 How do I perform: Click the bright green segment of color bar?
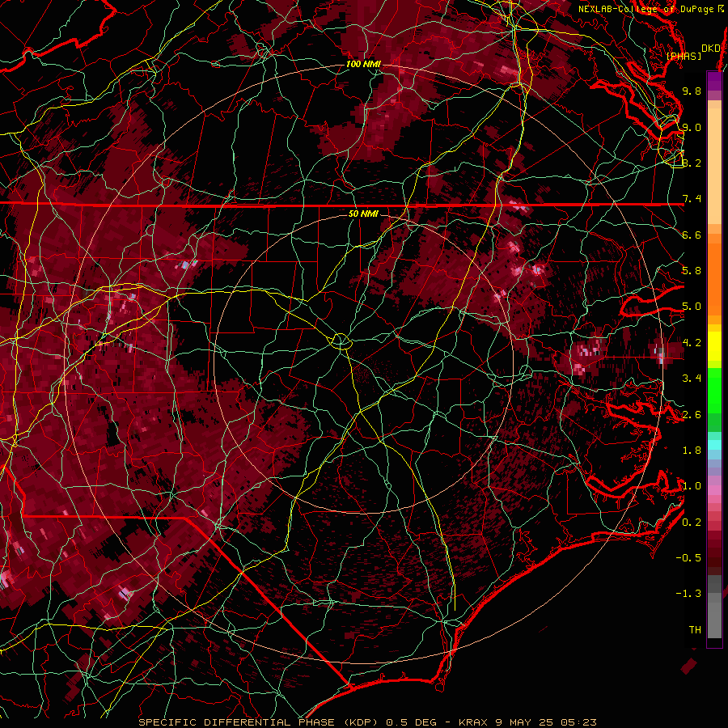point(714,391)
